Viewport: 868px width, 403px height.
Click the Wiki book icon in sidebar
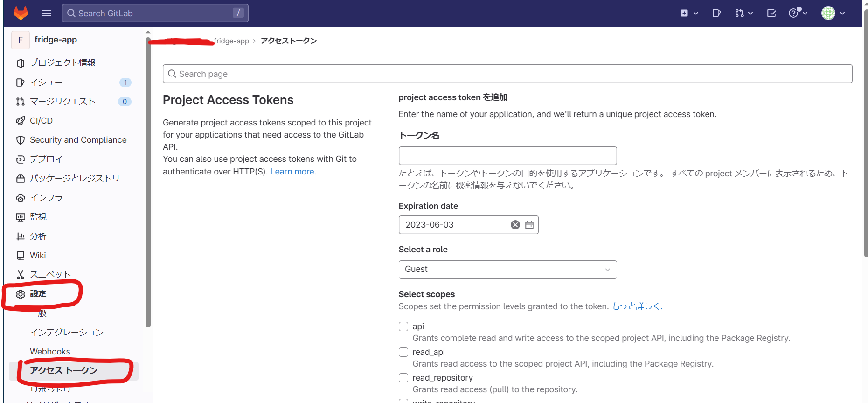tap(21, 256)
